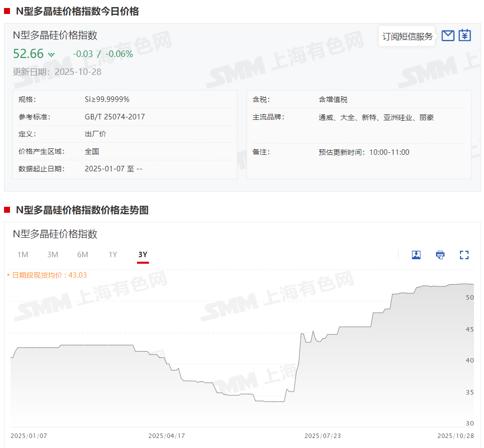
Task: Click the 2025/04/17 date axis label
Action: click(x=166, y=436)
